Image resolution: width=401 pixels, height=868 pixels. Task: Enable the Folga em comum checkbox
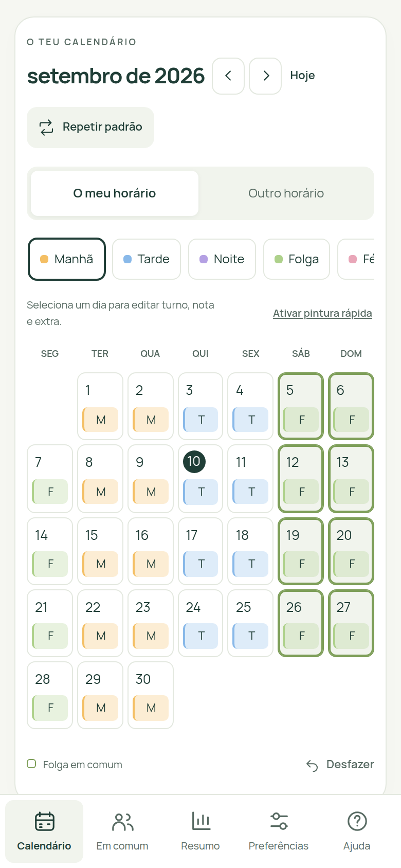click(31, 764)
